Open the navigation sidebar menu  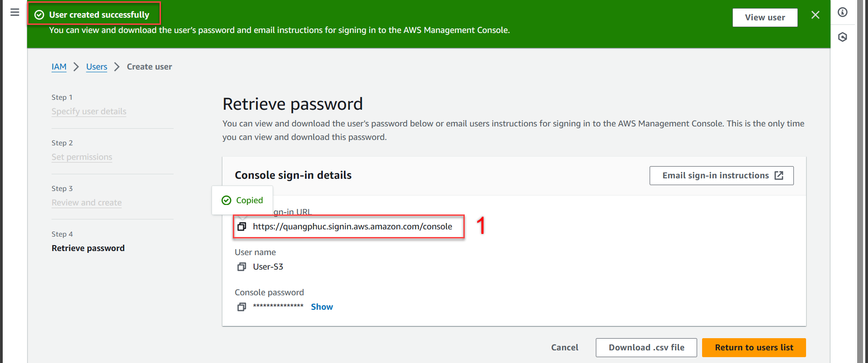pyautogui.click(x=14, y=12)
